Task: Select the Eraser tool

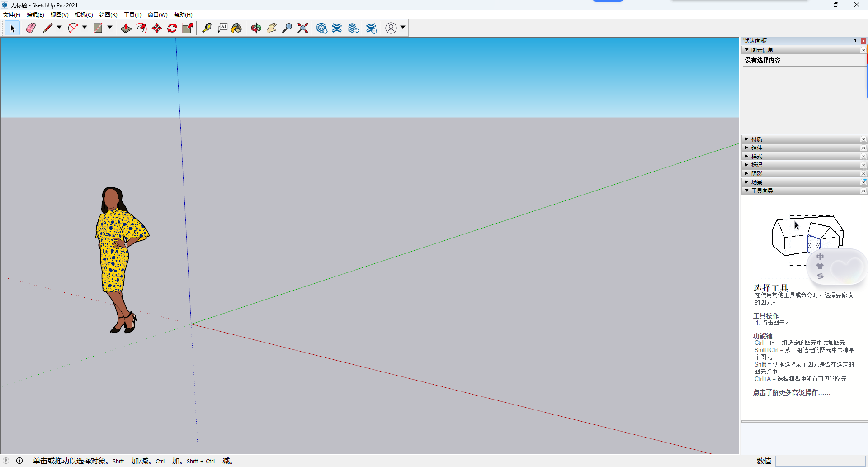Action: (31, 28)
